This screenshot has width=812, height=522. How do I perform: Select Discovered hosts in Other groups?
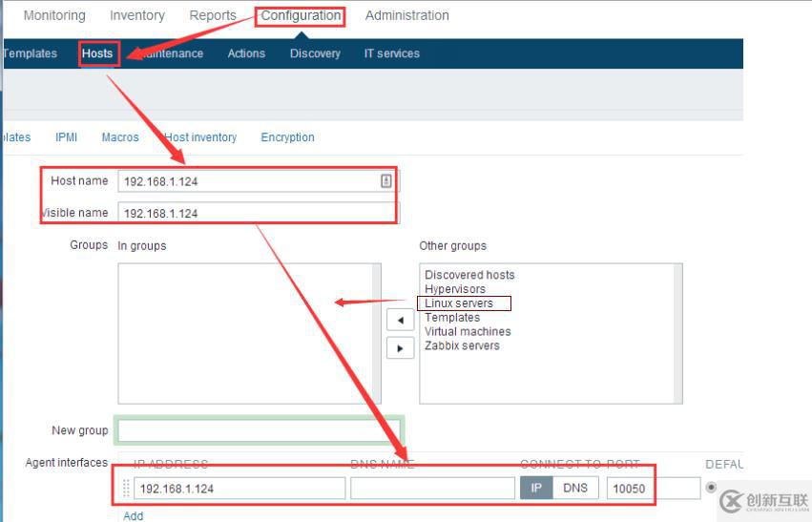click(469, 275)
